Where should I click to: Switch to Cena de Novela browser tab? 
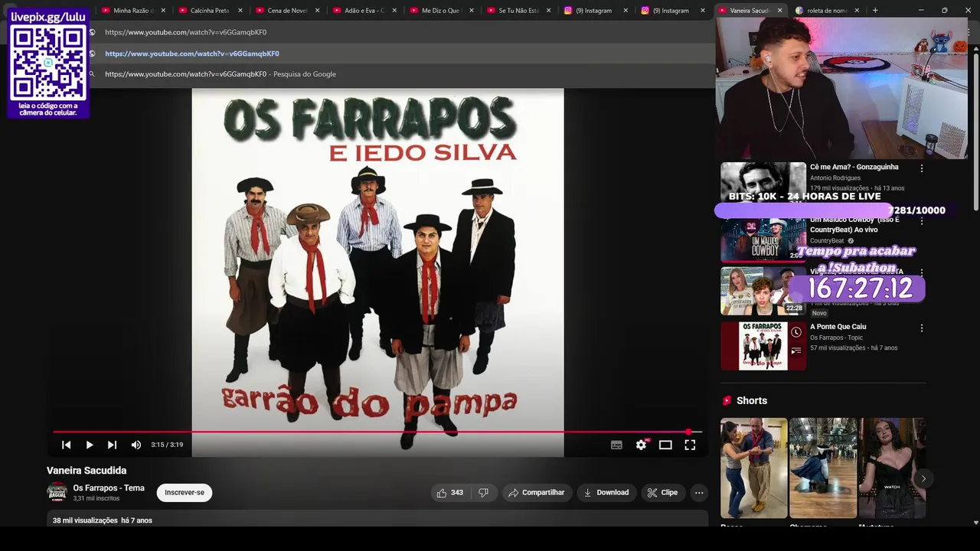[286, 11]
